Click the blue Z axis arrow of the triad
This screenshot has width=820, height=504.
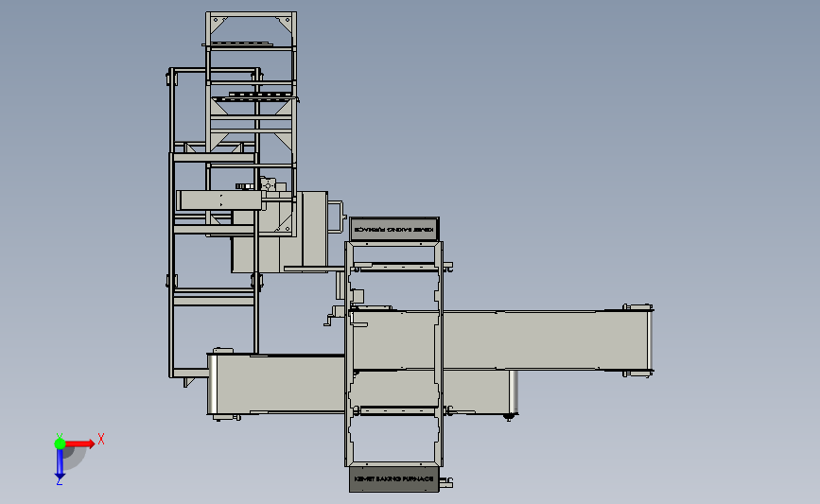60,464
